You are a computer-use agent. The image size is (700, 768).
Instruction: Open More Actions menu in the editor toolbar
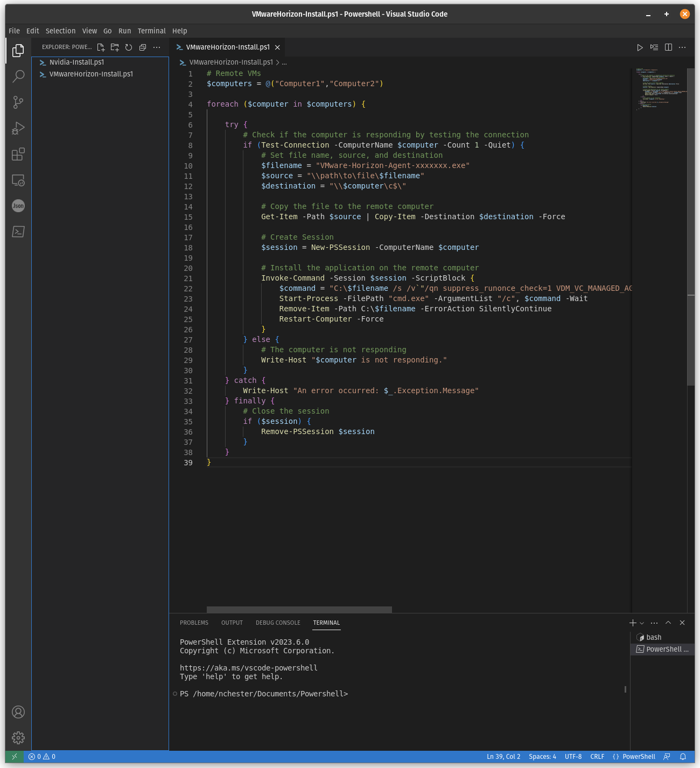682,47
